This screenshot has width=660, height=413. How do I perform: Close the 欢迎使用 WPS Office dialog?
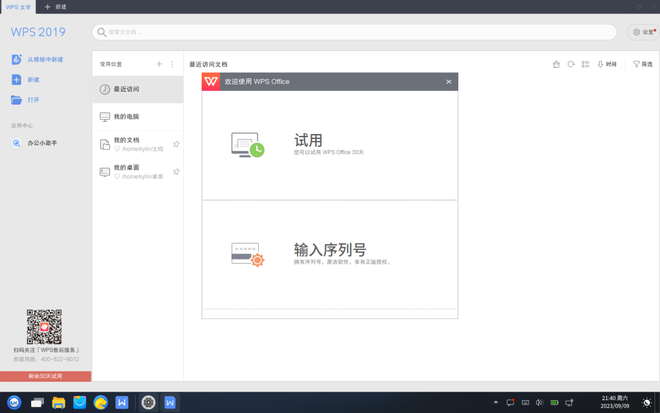pyautogui.click(x=449, y=82)
